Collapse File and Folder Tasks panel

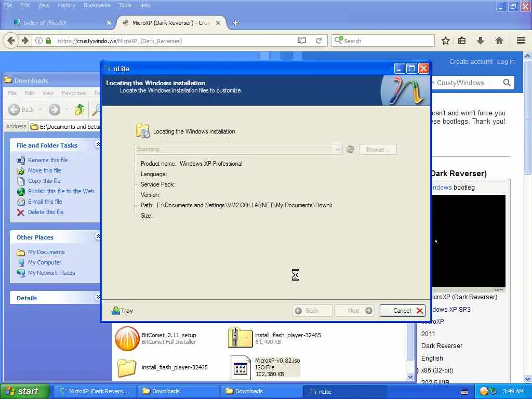coord(98,144)
